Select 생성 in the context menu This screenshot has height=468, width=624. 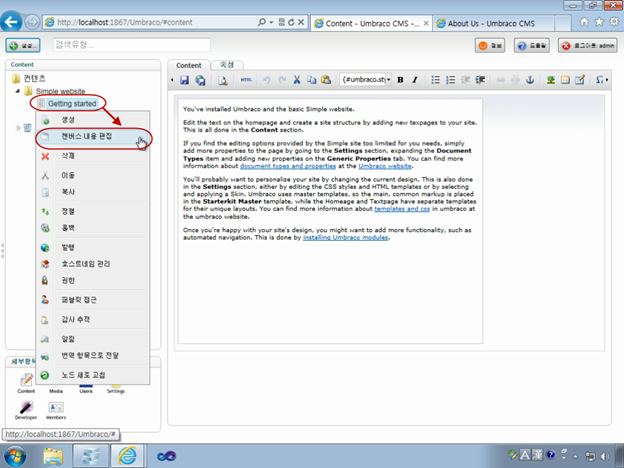click(93, 120)
